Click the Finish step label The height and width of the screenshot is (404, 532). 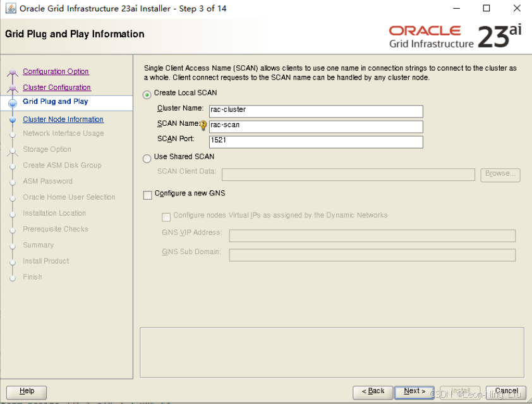tap(33, 277)
